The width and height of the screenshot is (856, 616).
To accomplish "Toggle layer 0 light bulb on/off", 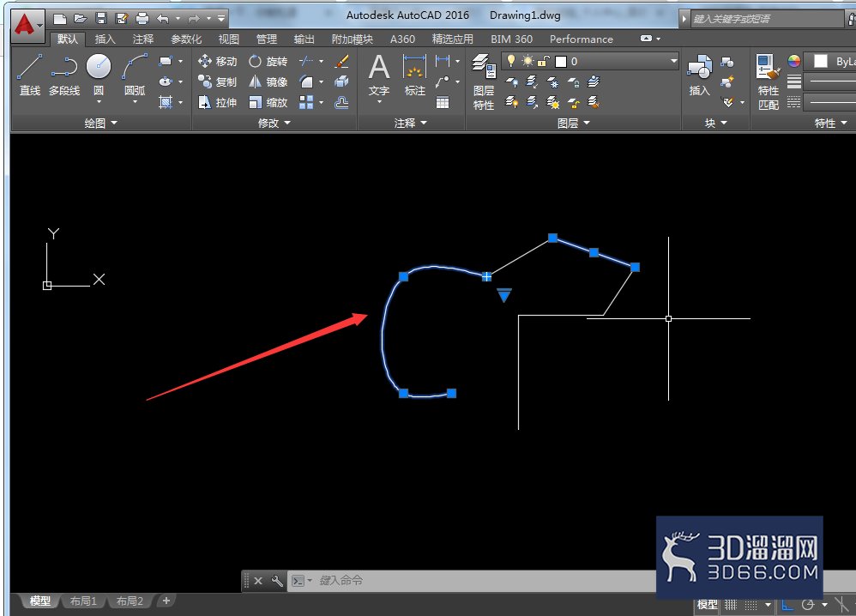I will point(511,61).
